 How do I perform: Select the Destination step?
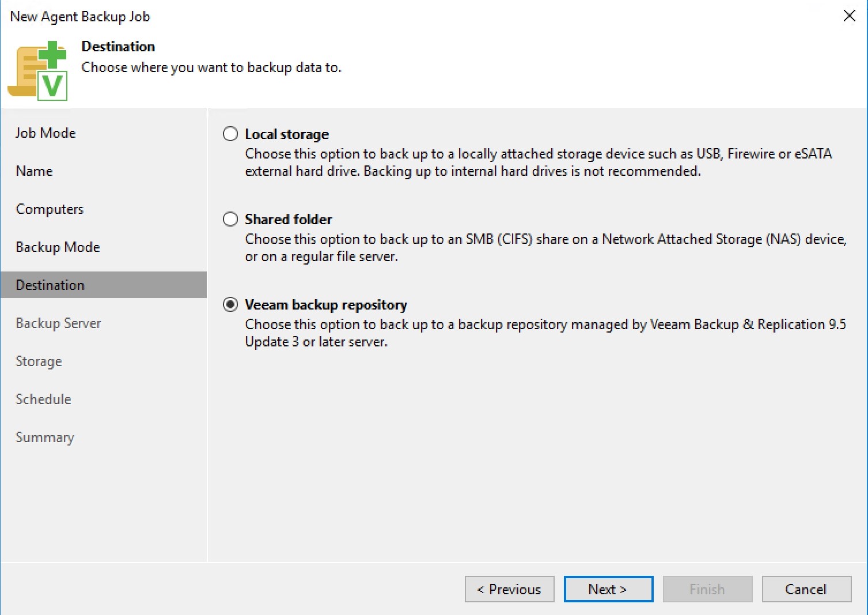click(50, 284)
